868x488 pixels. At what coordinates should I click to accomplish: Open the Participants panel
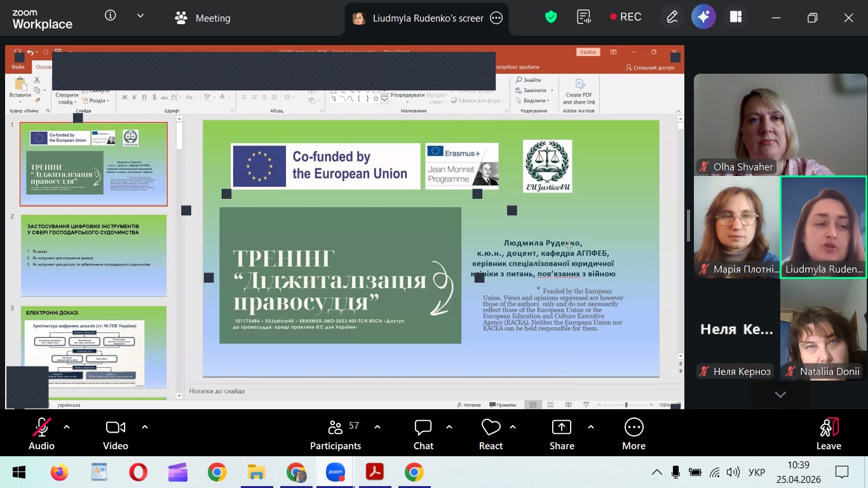click(x=336, y=434)
